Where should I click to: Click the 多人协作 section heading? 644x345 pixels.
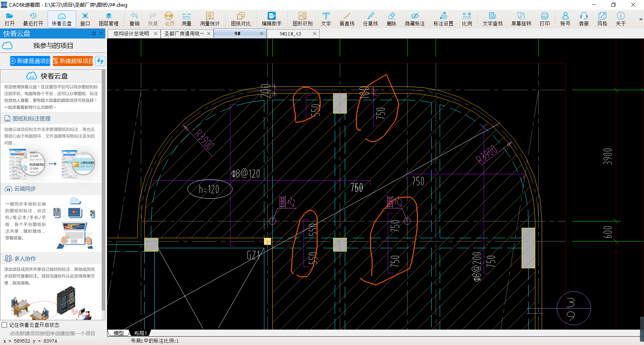(20, 259)
